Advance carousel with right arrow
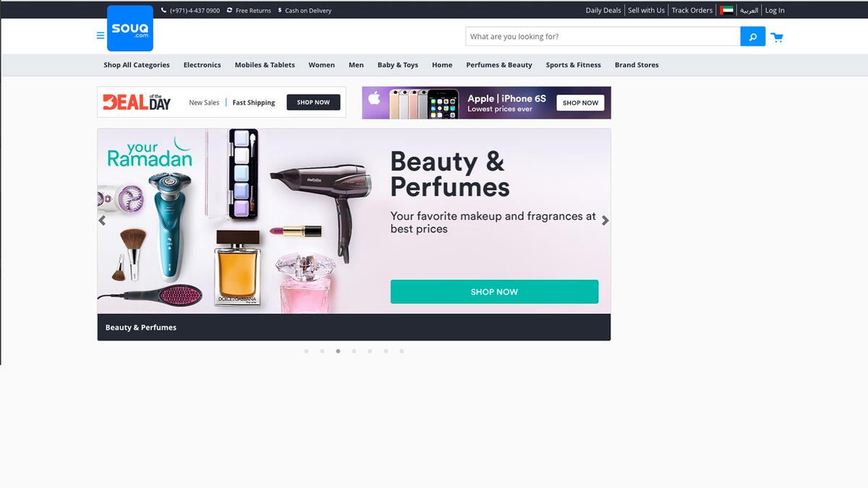868x488 pixels. click(x=605, y=221)
